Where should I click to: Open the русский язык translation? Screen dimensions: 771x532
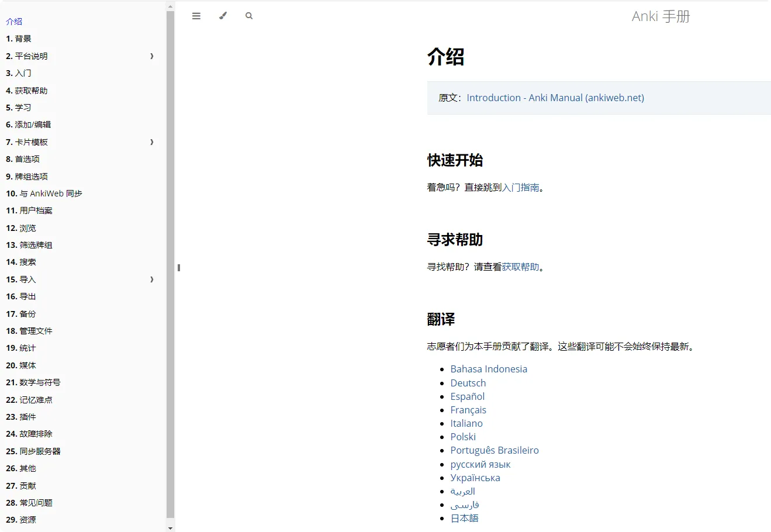point(480,464)
